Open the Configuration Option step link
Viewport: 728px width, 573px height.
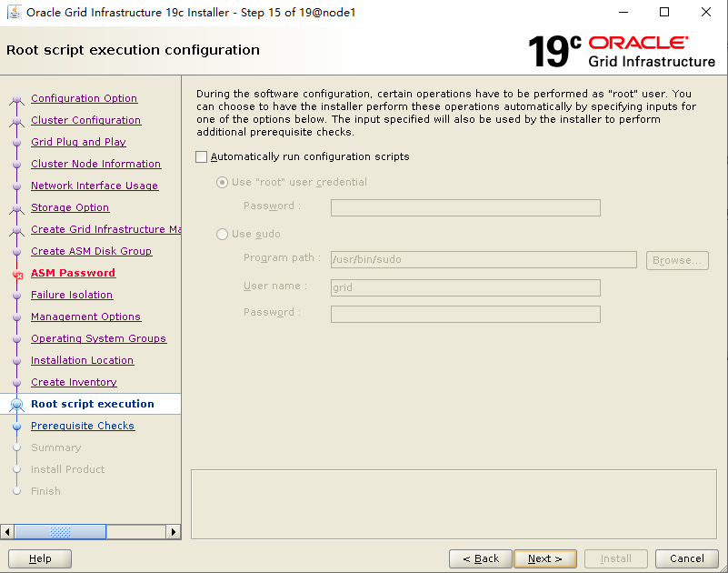point(84,98)
